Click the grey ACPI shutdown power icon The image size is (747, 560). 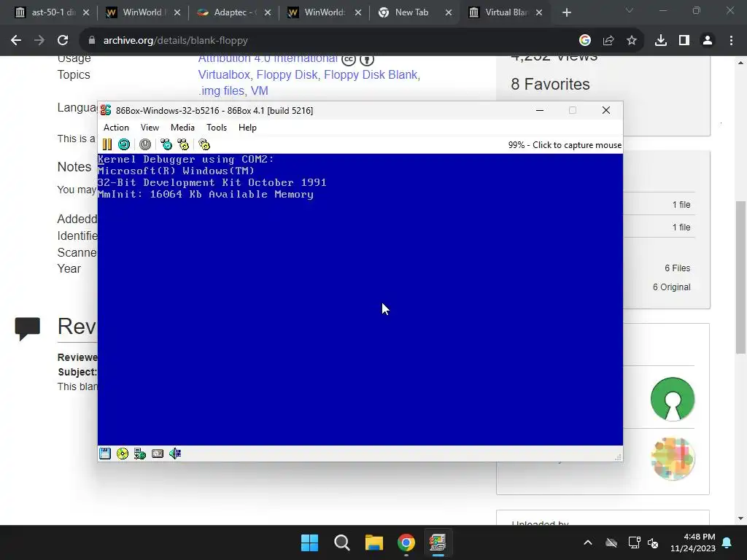(x=145, y=144)
